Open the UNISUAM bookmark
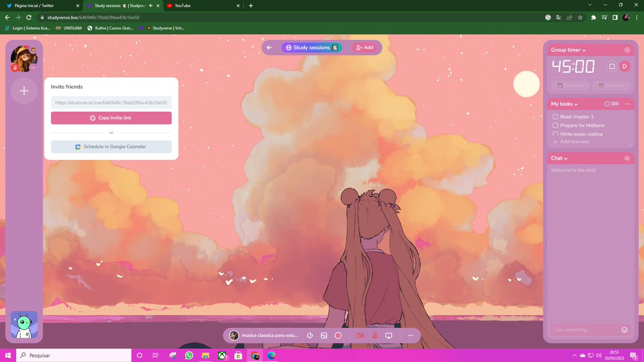The height and width of the screenshot is (362, 644). pyautogui.click(x=69, y=27)
